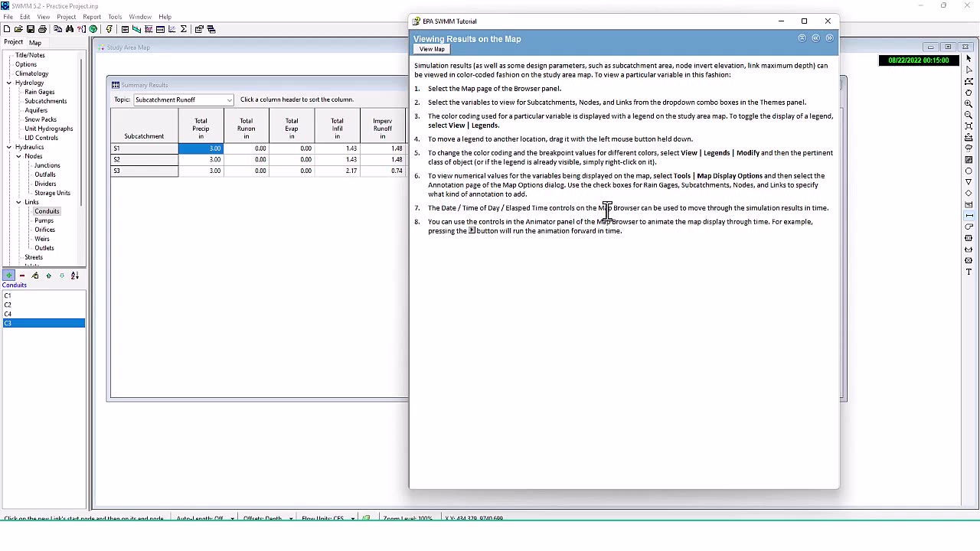Sort conduits with the A-Z sort icon

[x=73, y=275]
